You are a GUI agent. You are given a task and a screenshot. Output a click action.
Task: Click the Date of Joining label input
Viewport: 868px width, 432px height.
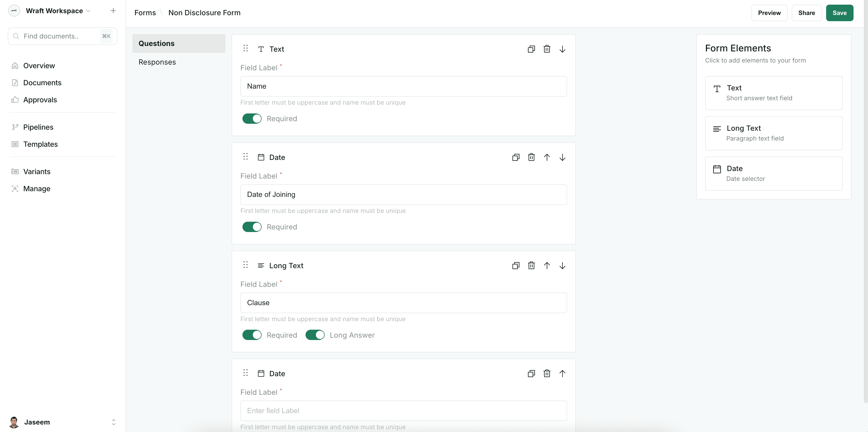(403, 195)
